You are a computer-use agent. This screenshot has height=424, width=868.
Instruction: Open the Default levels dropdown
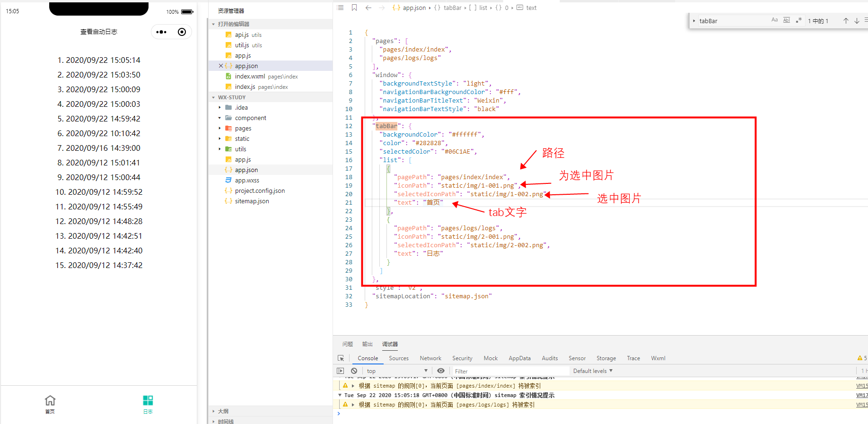tap(593, 371)
